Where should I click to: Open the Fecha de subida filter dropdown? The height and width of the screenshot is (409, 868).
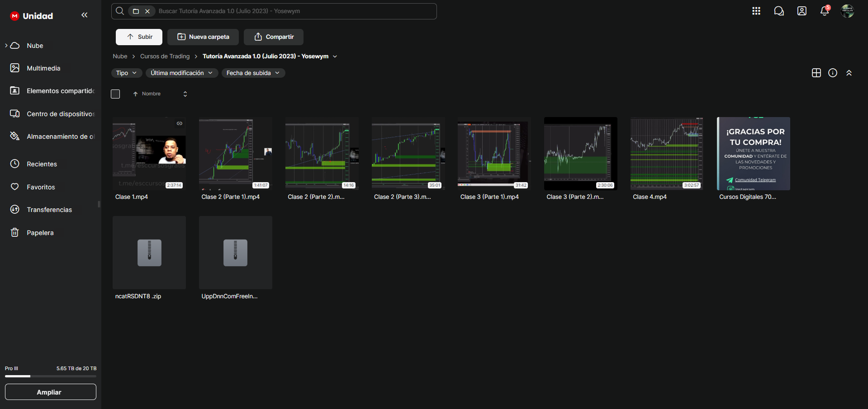tap(253, 73)
